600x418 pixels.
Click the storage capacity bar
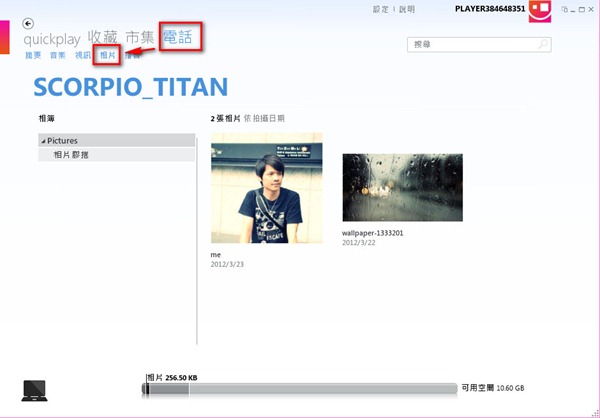click(300, 389)
